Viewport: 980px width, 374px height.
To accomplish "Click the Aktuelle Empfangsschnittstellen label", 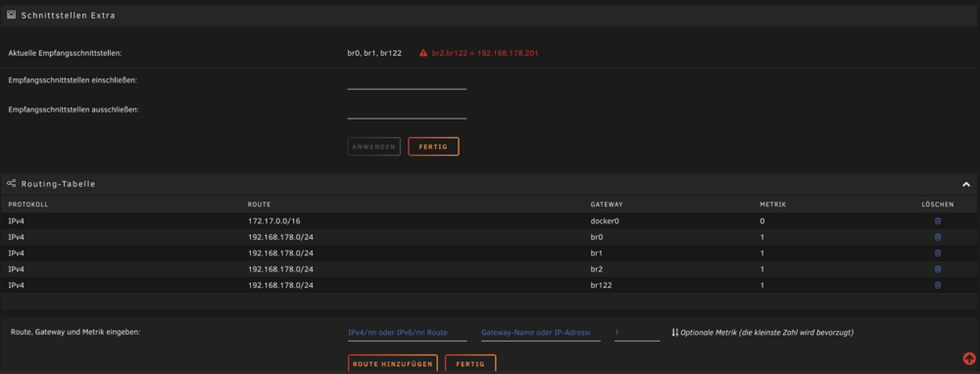I will 65,54.
